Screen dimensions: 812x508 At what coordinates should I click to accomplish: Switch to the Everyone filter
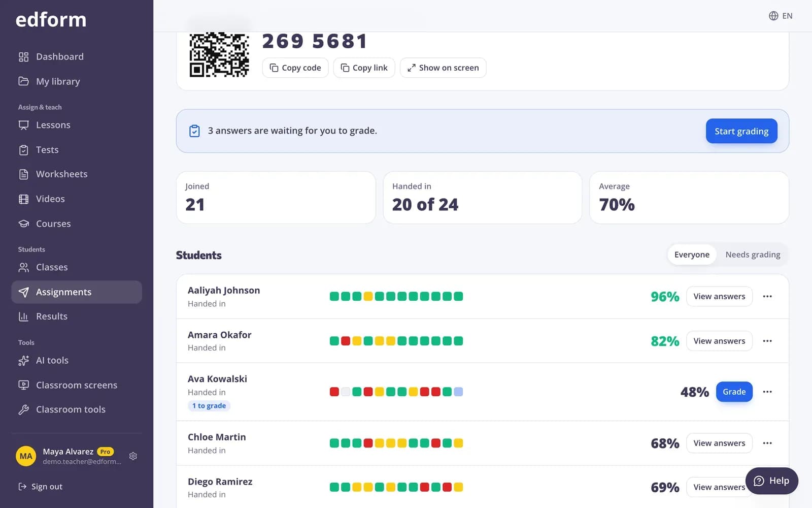pos(692,255)
